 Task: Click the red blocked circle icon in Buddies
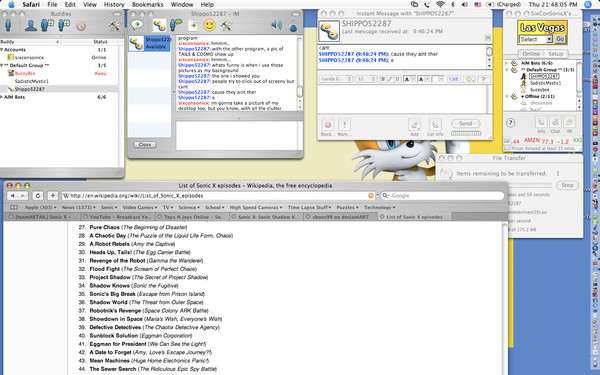coord(81,26)
